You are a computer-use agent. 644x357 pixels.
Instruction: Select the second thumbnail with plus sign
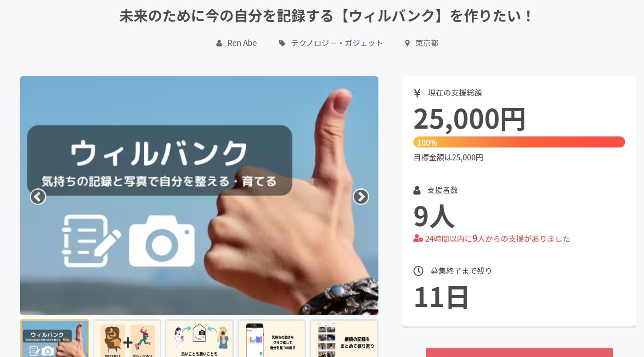127,339
